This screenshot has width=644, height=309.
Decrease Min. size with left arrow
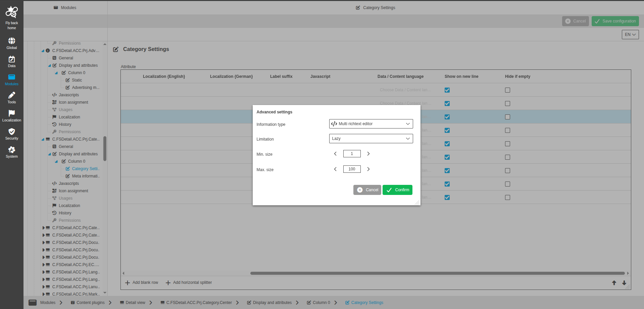point(335,154)
